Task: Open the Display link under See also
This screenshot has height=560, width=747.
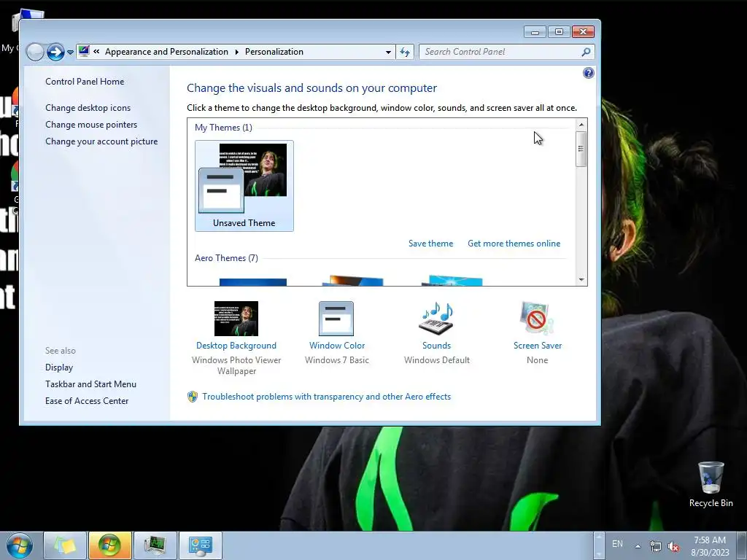Action: pyautogui.click(x=59, y=367)
